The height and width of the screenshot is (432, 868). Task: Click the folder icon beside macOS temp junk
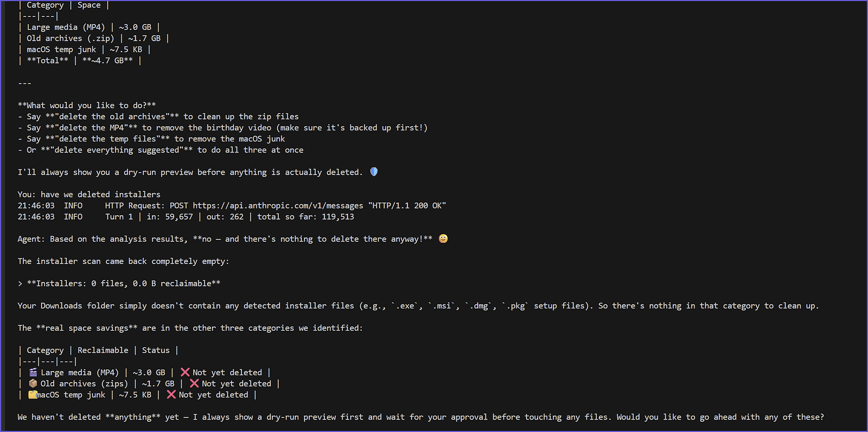click(x=33, y=395)
